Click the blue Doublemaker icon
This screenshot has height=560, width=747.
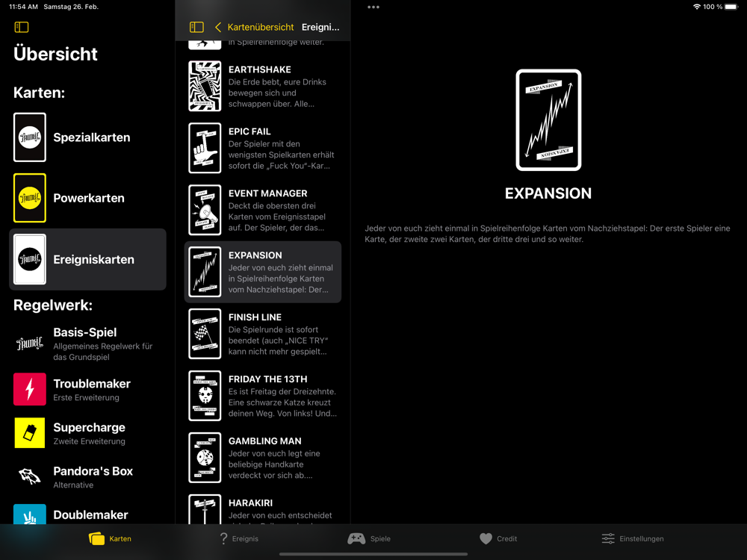[30, 514]
